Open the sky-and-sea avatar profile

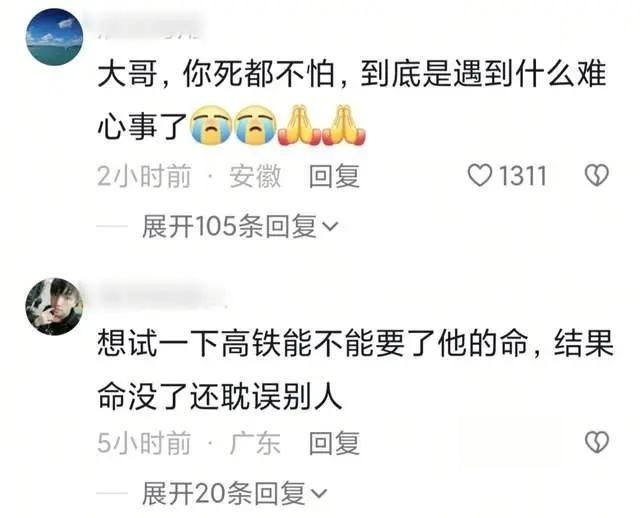coord(54,37)
